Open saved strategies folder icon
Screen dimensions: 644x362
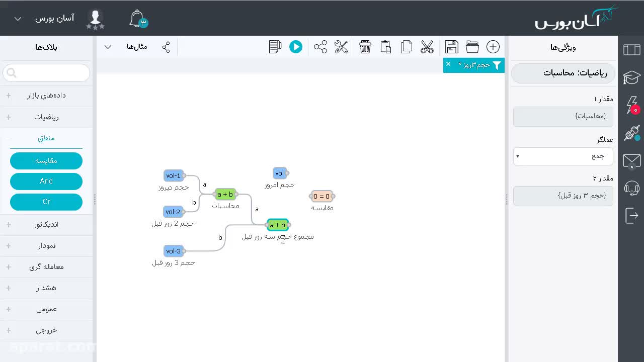[x=472, y=47]
